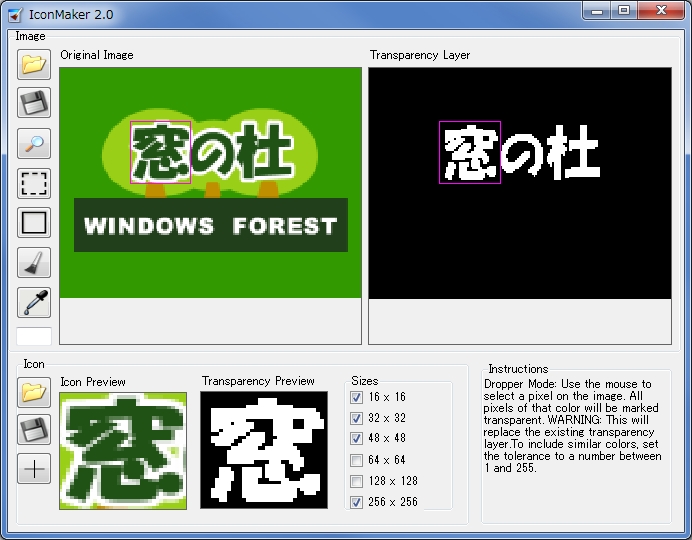
Task: Maximize the IconMaker window
Action: [x=624, y=11]
